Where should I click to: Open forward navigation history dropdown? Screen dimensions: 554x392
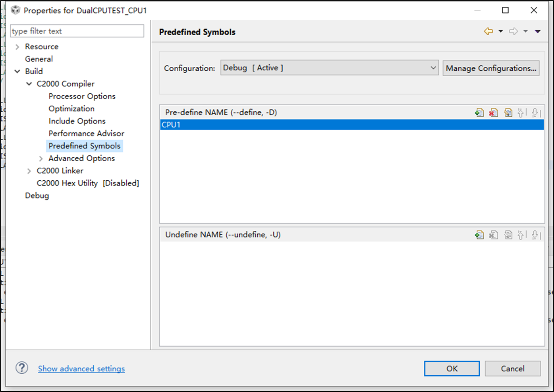click(525, 31)
